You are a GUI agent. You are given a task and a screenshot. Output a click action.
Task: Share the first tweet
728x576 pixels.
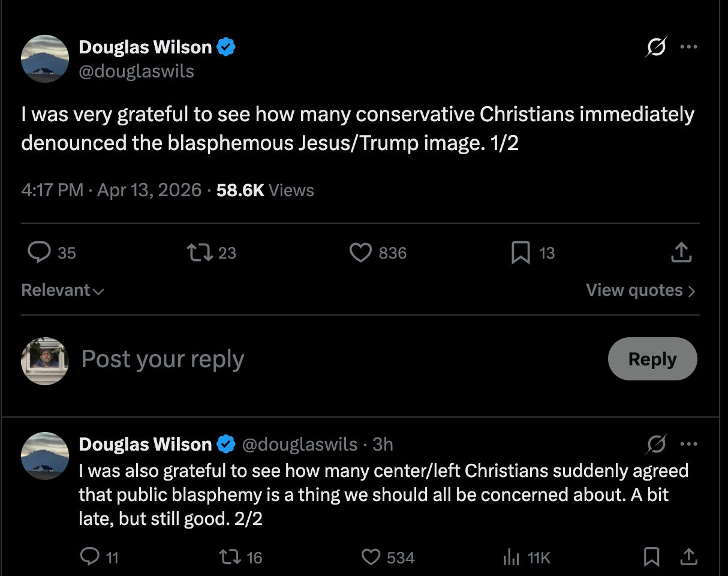[681, 253]
